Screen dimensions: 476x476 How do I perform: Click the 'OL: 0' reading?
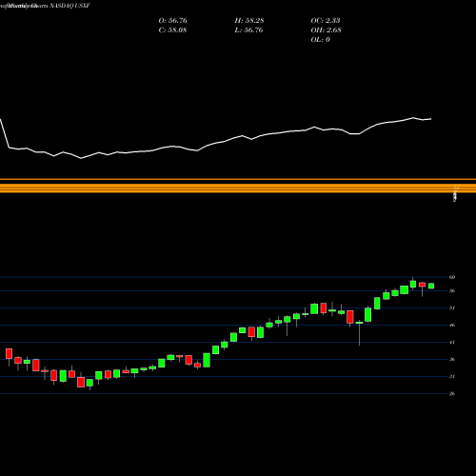pos(320,39)
